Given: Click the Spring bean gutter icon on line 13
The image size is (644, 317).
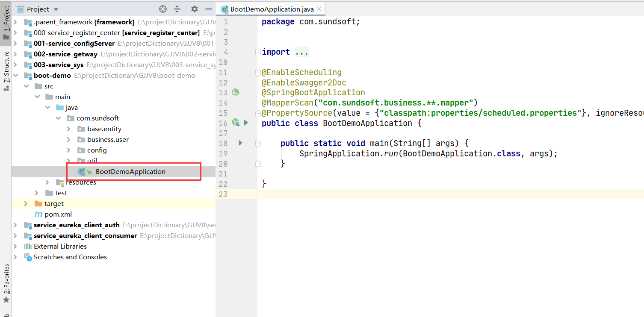Looking at the screenshot, I should [235, 92].
